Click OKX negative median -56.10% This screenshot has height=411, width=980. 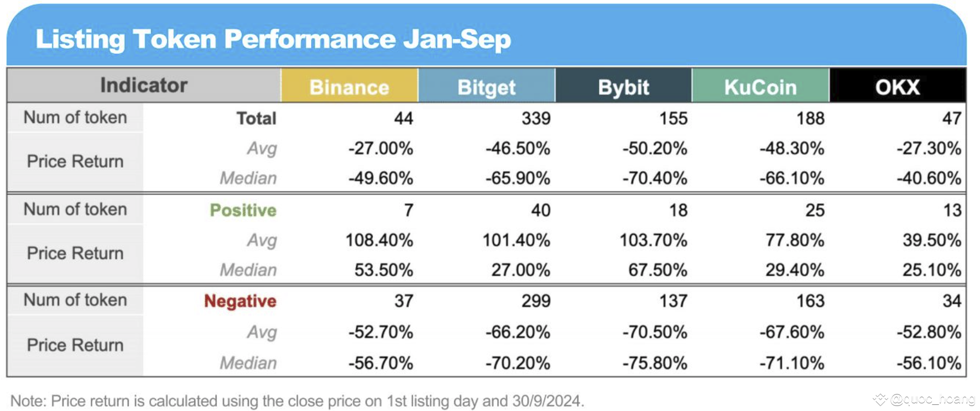929,363
